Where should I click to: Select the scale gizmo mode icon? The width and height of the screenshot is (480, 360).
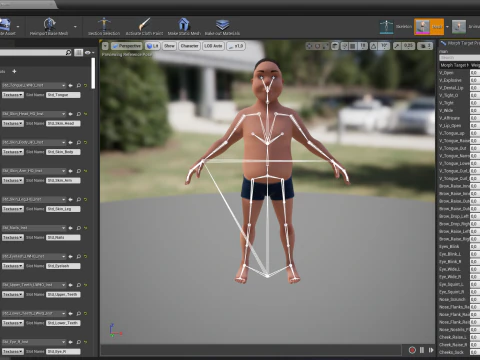coord(325,46)
